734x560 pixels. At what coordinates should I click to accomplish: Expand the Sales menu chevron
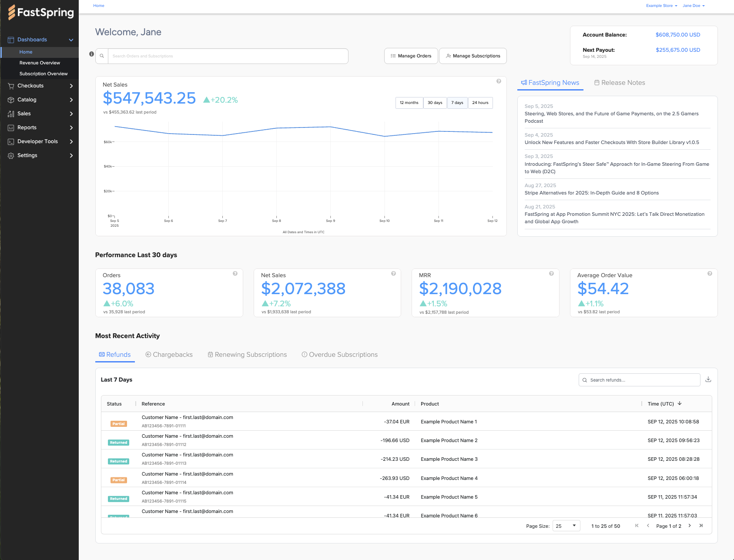(x=71, y=114)
